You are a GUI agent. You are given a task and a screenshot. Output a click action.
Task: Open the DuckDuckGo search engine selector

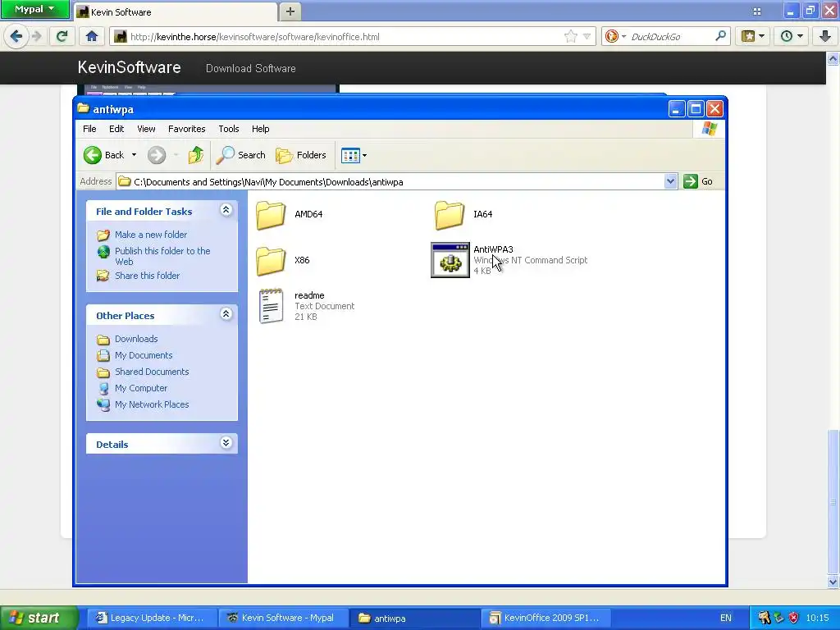pyautogui.click(x=615, y=36)
